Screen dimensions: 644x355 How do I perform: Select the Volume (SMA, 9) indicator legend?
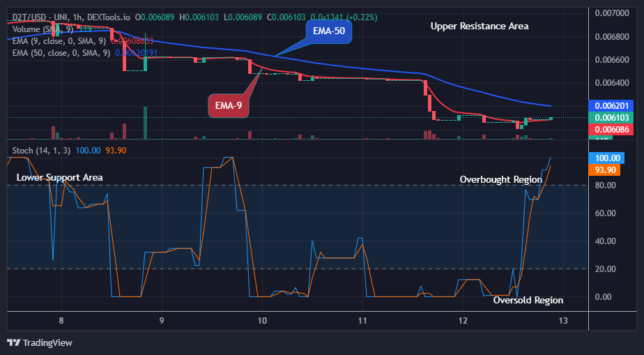tap(44, 29)
